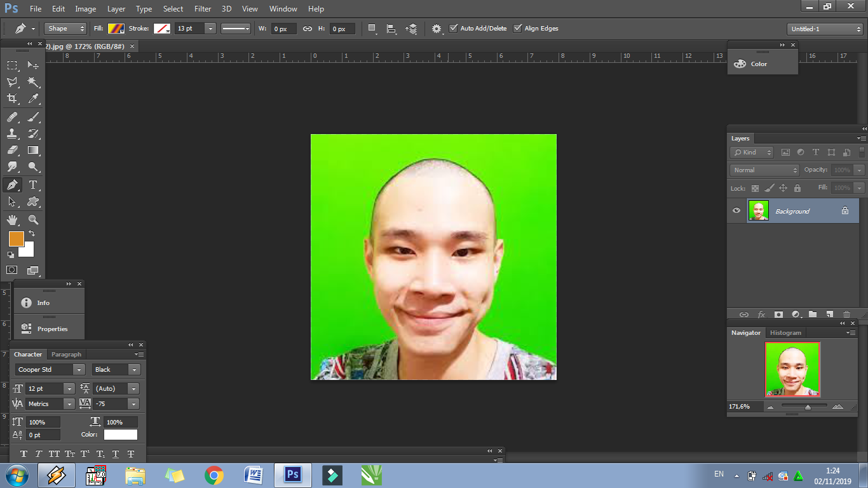
Task: Open the shape Fill color swatch
Action: pyautogui.click(x=116, y=29)
